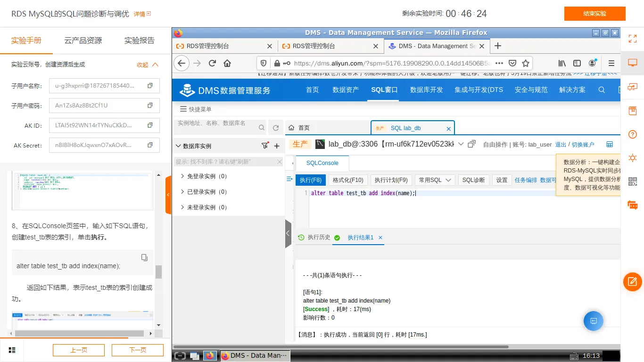Expand the login-free instances node
Screen dimensions: 644x362
183,176
